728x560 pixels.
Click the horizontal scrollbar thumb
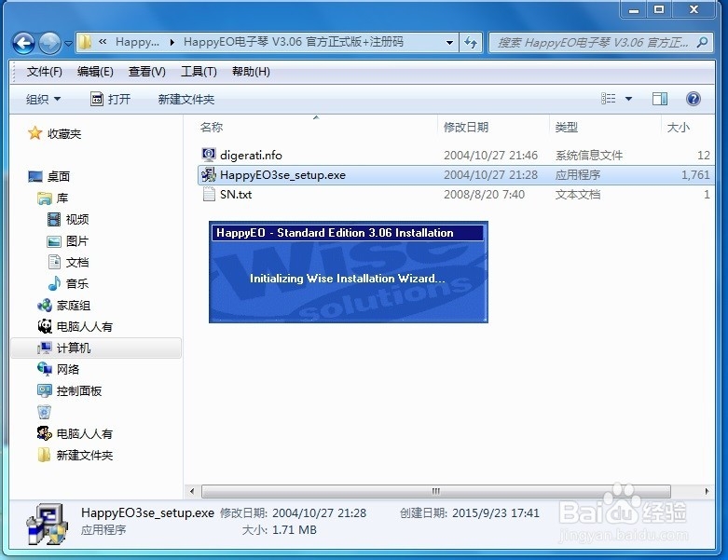(x=436, y=491)
